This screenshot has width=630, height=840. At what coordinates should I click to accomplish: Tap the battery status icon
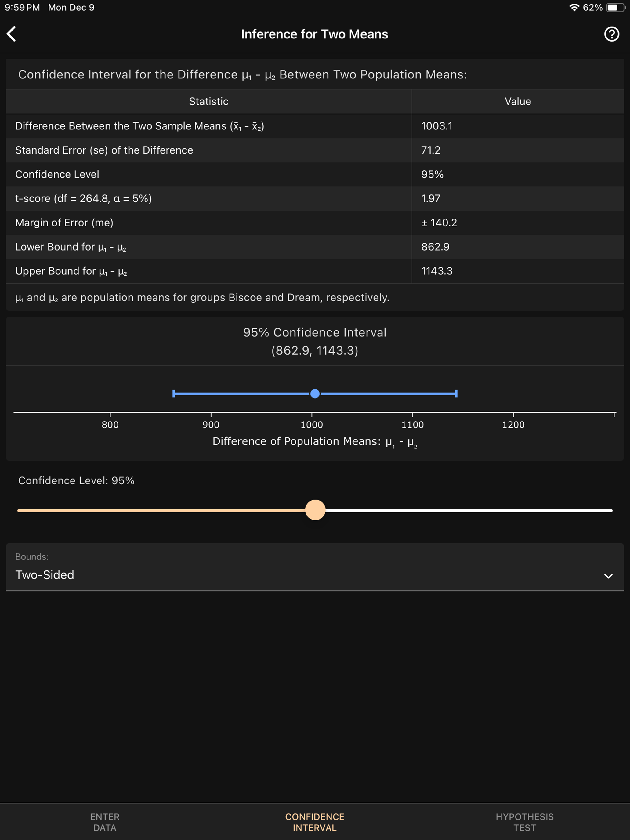coord(616,8)
